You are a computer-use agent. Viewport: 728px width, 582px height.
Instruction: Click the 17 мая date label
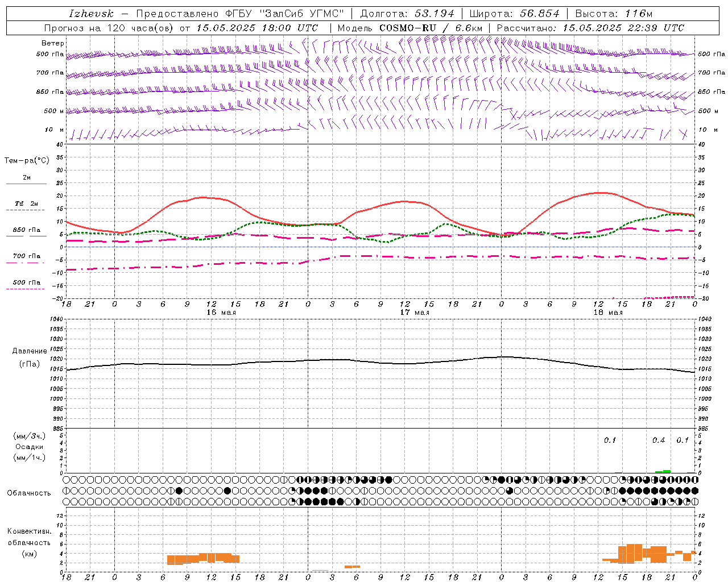pos(415,313)
